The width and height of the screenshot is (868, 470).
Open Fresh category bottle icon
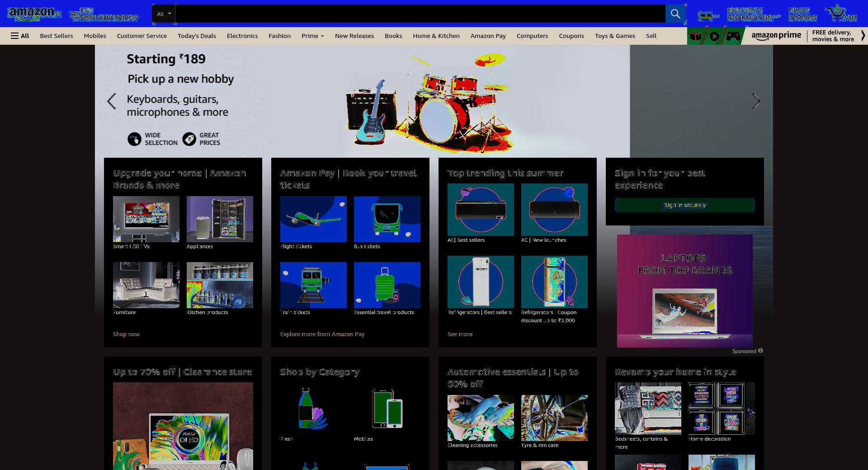click(x=312, y=409)
